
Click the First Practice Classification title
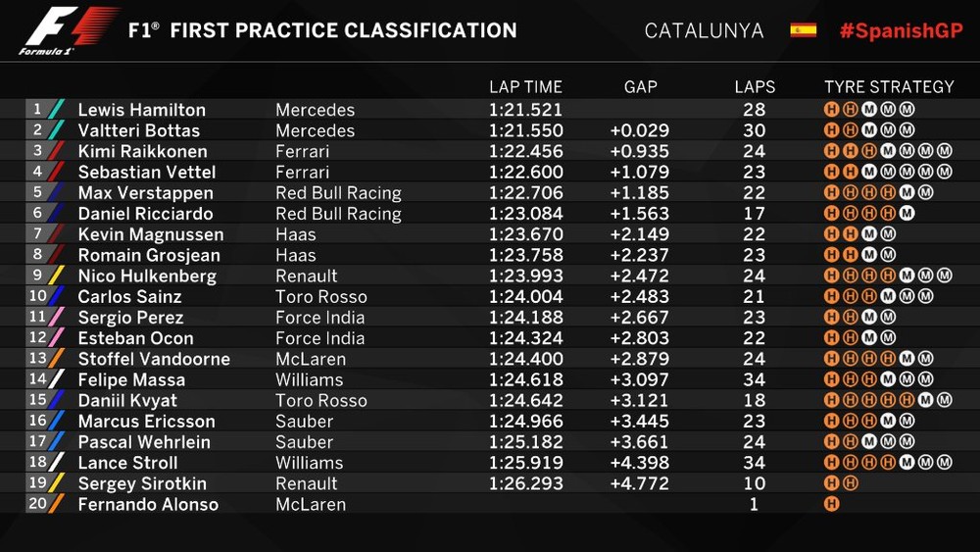(322, 30)
